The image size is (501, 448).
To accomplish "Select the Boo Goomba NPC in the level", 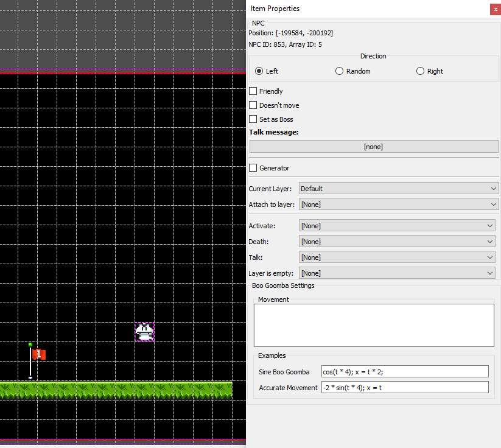I will click(144, 332).
